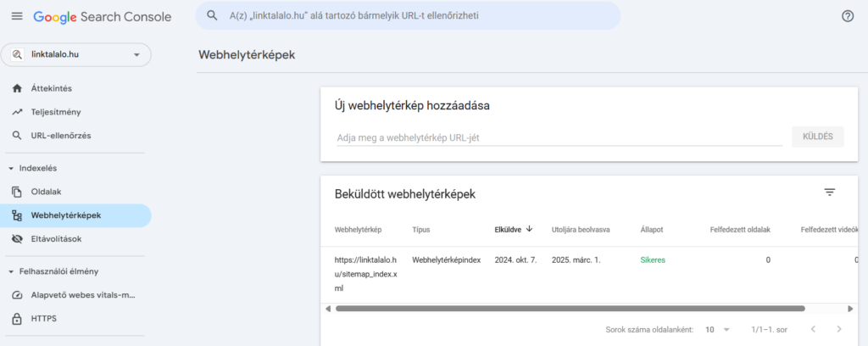The image size is (868, 346).
Task: Click the Webhelytérképek sitemap icon
Action: pyautogui.click(x=17, y=216)
